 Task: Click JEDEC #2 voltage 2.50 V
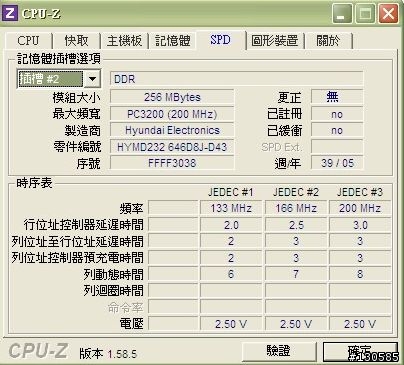[x=296, y=324]
